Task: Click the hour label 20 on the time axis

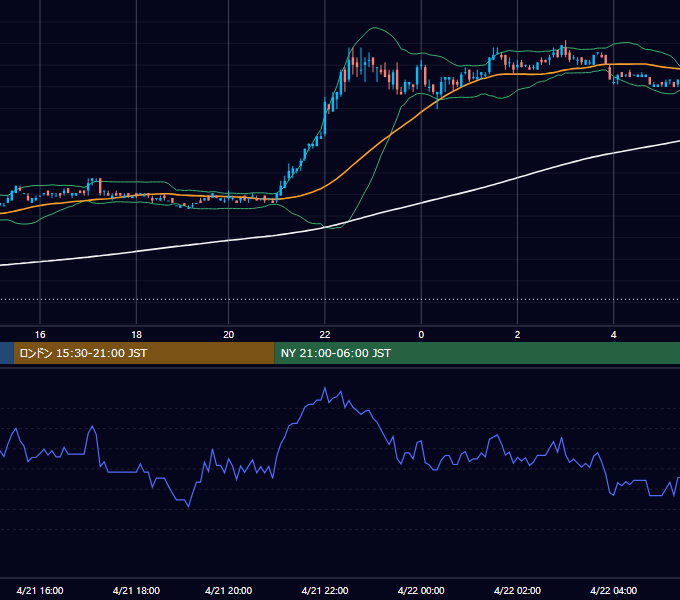Action: (x=229, y=335)
